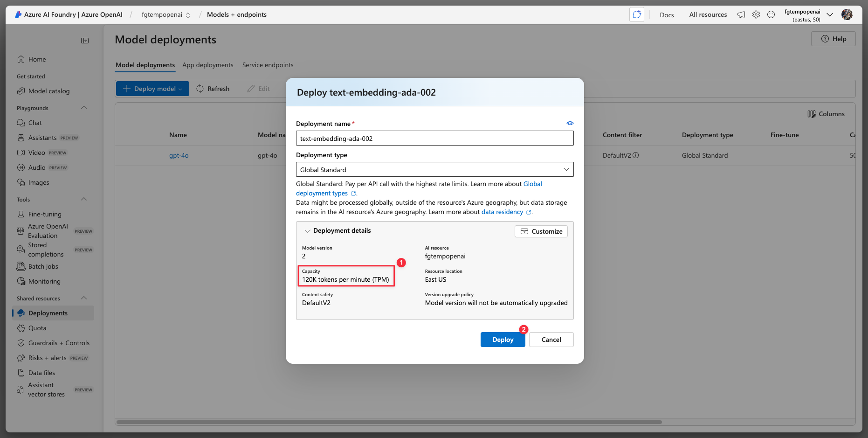The image size is (868, 438).
Task: Open settings gear icon in header
Action: coord(756,14)
